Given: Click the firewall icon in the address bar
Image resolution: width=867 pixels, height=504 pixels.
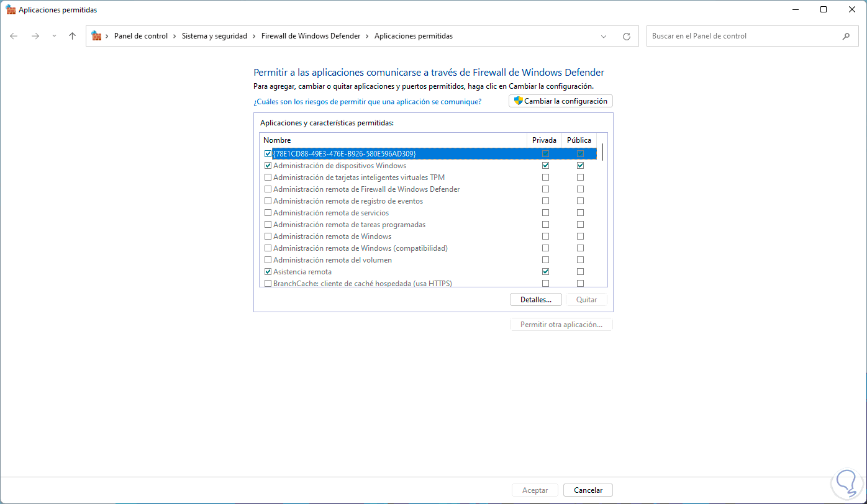Looking at the screenshot, I should (x=96, y=36).
